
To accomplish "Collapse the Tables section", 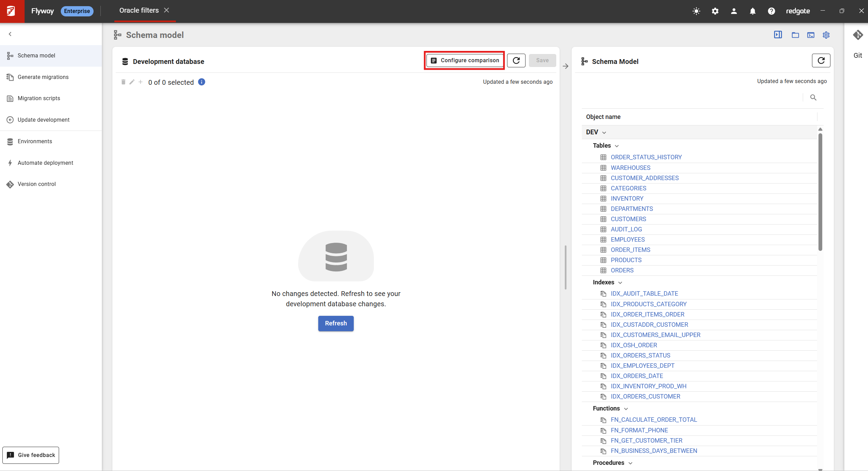I will (x=617, y=146).
